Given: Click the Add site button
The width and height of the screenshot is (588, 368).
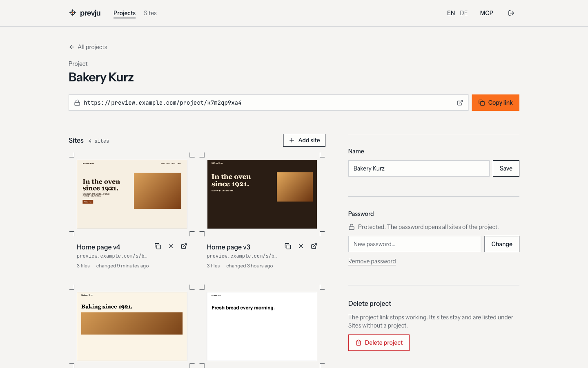Looking at the screenshot, I should [x=304, y=140].
